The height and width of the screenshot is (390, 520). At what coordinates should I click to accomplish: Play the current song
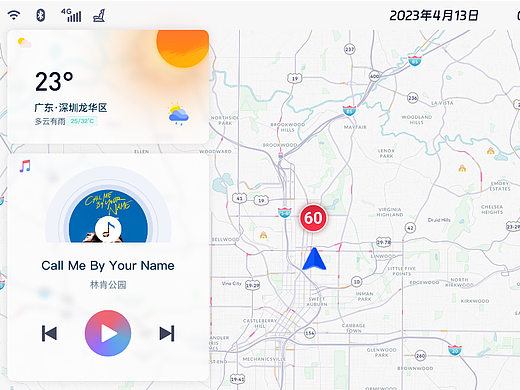click(x=108, y=333)
